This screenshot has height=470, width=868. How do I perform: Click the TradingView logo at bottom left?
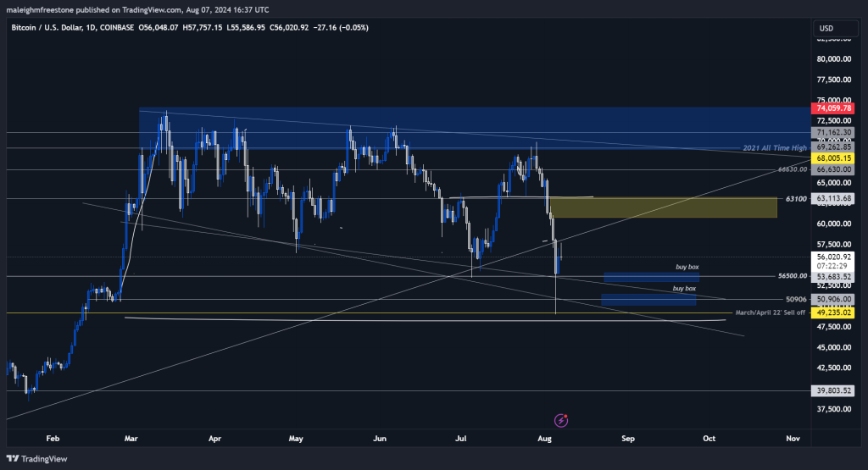click(36, 459)
